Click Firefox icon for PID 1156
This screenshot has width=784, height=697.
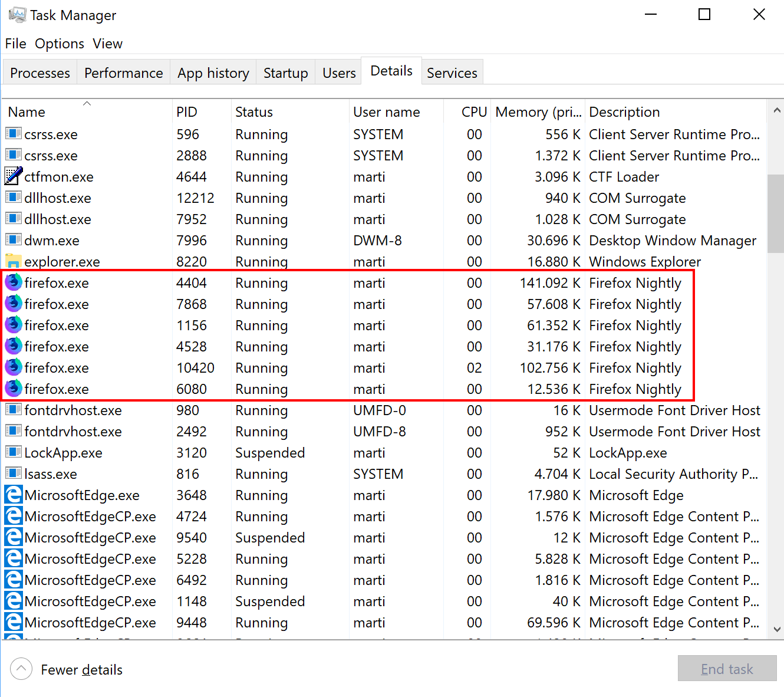point(13,325)
